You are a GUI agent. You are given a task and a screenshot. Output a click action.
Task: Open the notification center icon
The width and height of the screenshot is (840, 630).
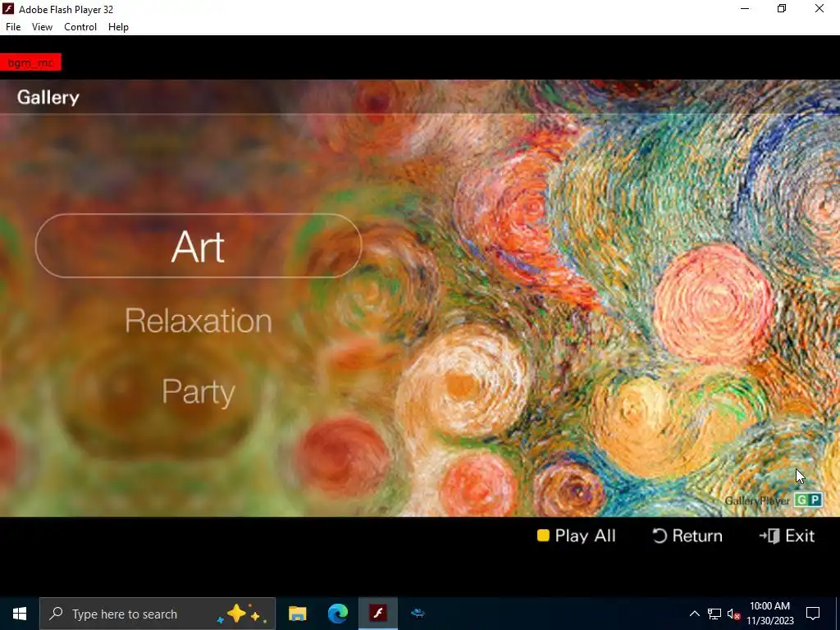(x=813, y=614)
